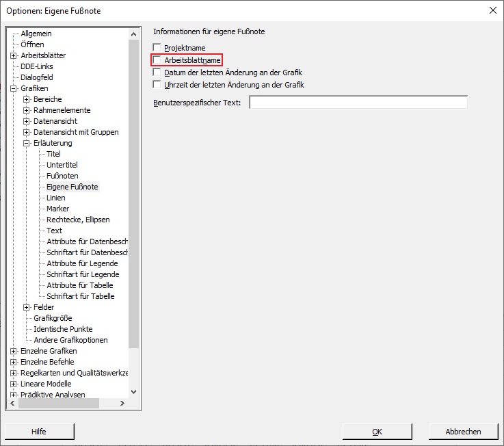Viewport: 504px width, 446px height.
Task: Select Schriftart für Tabelle
Action: [x=81, y=296]
